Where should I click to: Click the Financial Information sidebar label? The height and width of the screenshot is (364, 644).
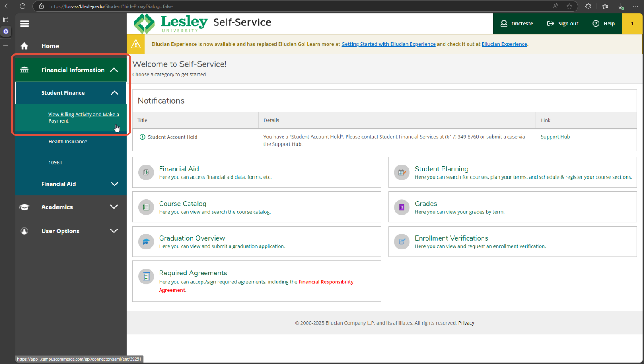73,70
